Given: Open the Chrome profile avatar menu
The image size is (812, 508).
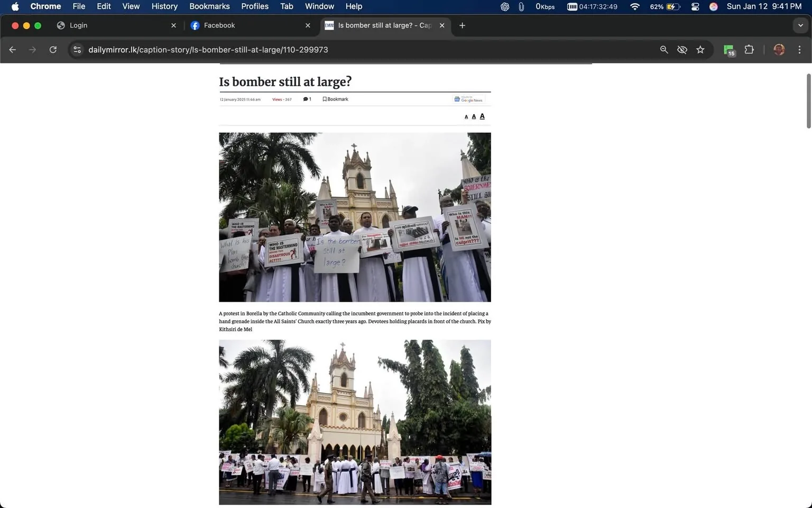Looking at the screenshot, I should [x=779, y=49].
